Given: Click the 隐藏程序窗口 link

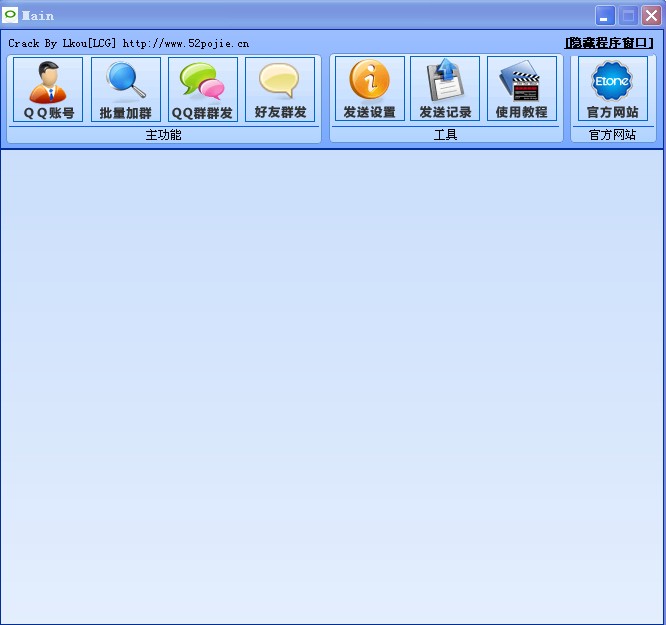Looking at the screenshot, I should [609, 43].
